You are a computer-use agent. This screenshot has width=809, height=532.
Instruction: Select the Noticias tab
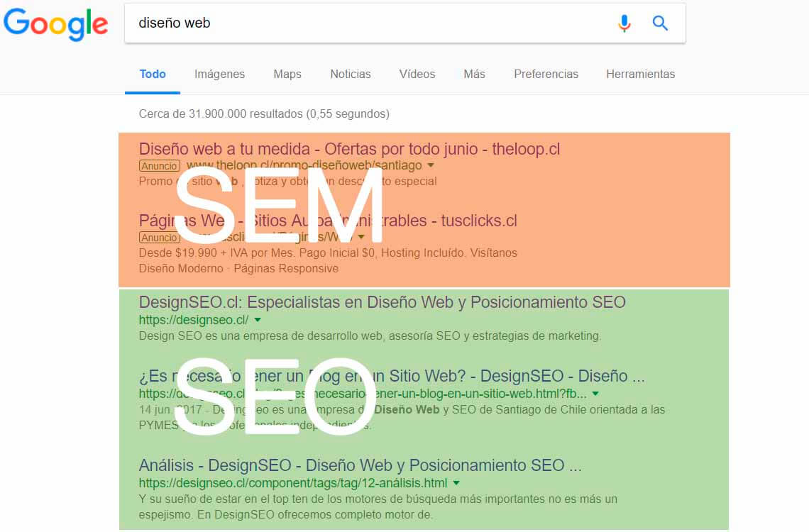pyautogui.click(x=350, y=74)
